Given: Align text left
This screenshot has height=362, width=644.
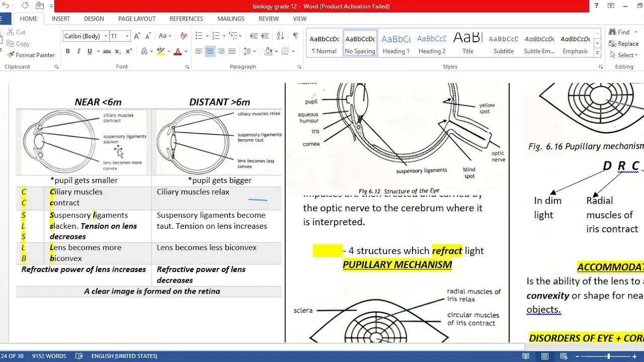Looking at the screenshot, I should click(x=199, y=51).
